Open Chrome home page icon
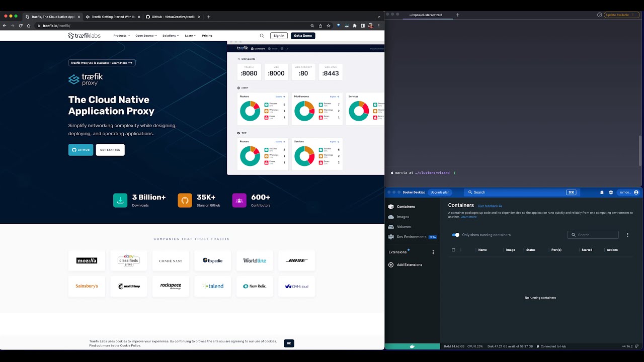The image size is (644, 362). click(x=29, y=26)
